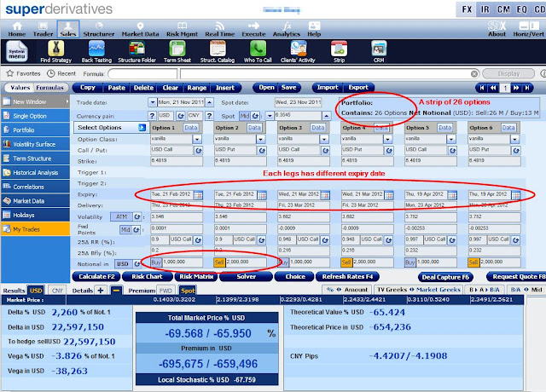The width and height of the screenshot is (546, 392).
Task: Open the Expiry calendar for Option 1
Action: pyautogui.click(x=198, y=195)
